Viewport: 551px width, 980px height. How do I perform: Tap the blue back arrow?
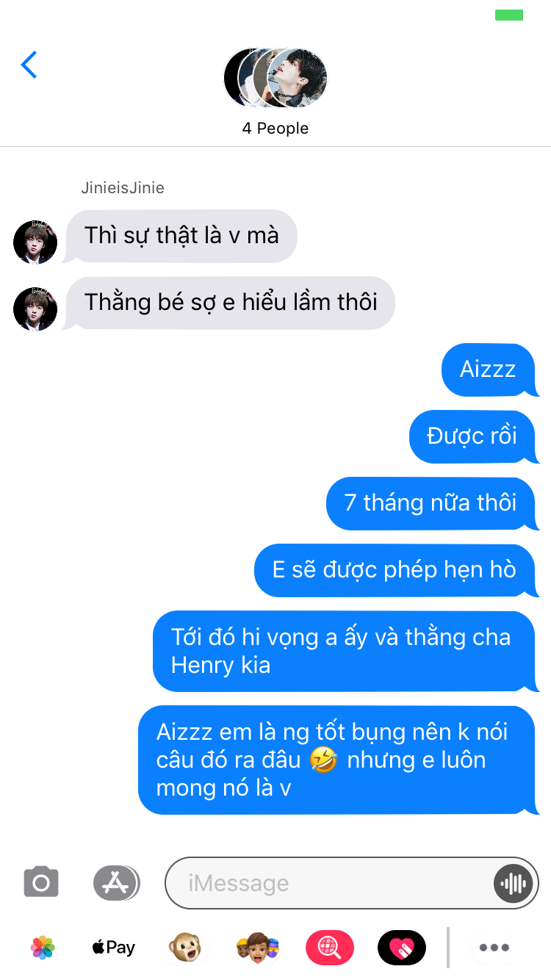click(x=29, y=65)
